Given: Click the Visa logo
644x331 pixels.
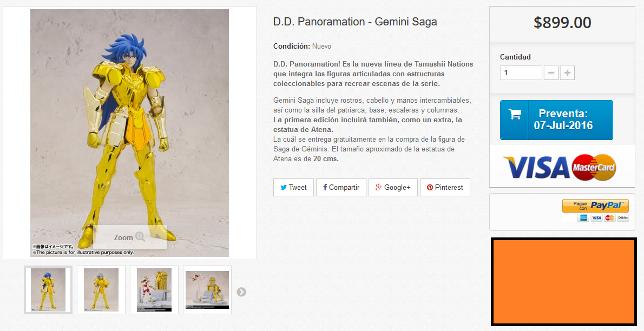Looking at the screenshot, I should pyautogui.click(x=536, y=168).
